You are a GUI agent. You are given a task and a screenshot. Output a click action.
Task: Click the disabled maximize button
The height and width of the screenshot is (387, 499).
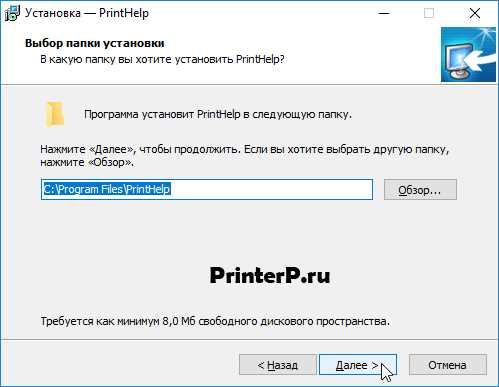pyautogui.click(x=429, y=13)
